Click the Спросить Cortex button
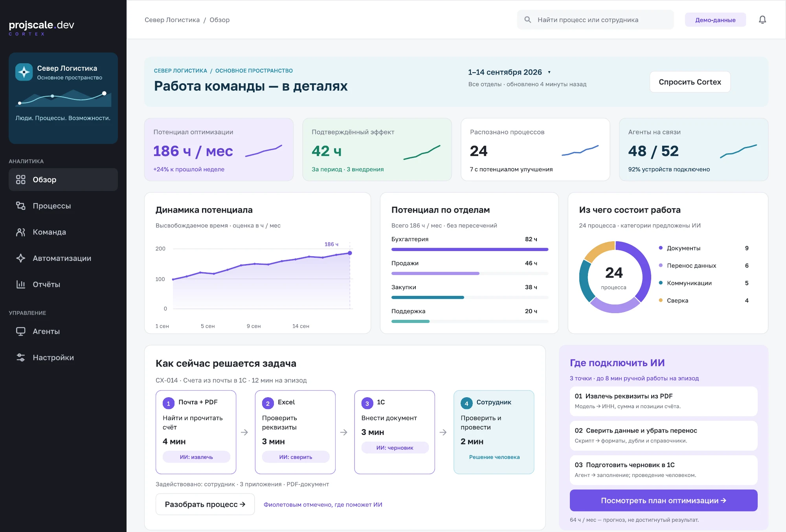This screenshot has width=786, height=532. [x=690, y=82]
